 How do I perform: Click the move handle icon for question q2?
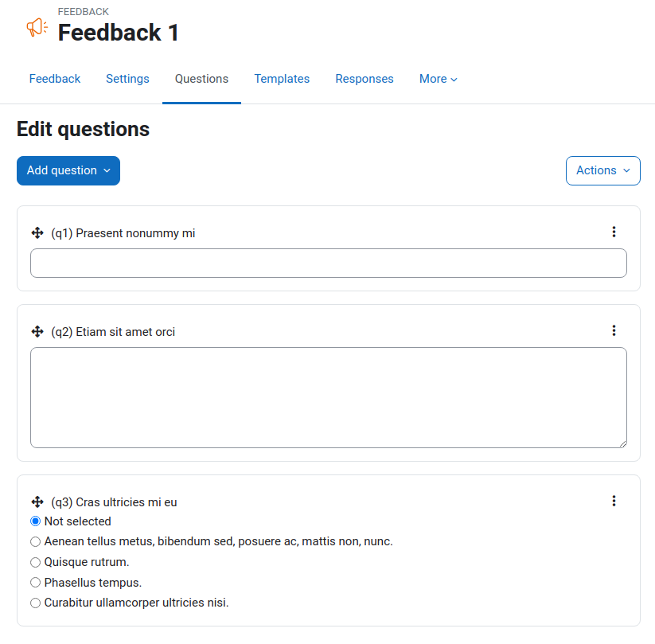37,332
